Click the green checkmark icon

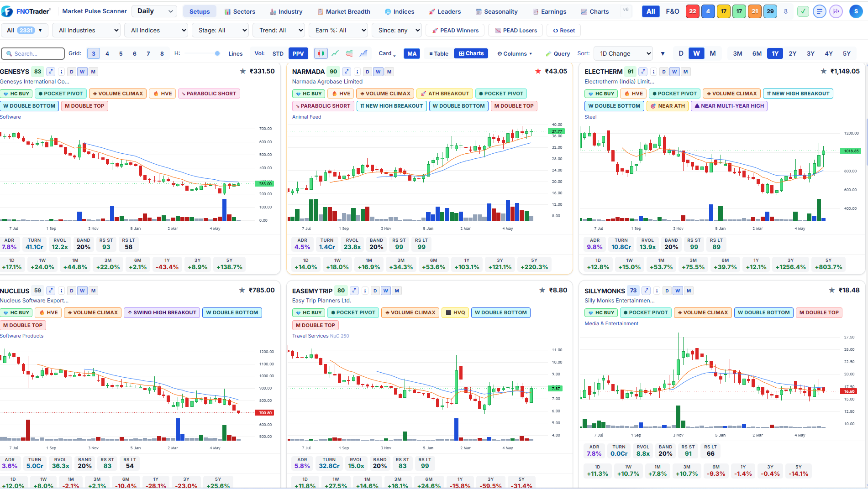point(803,11)
